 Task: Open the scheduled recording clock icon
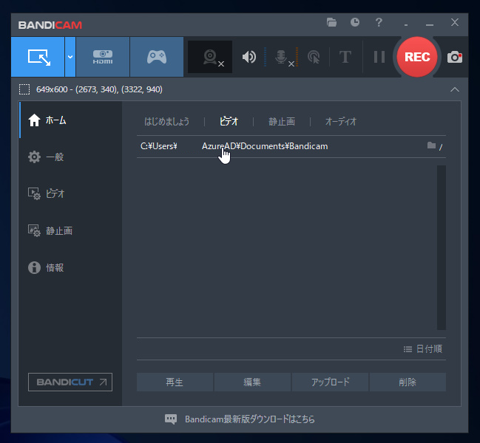pos(355,22)
